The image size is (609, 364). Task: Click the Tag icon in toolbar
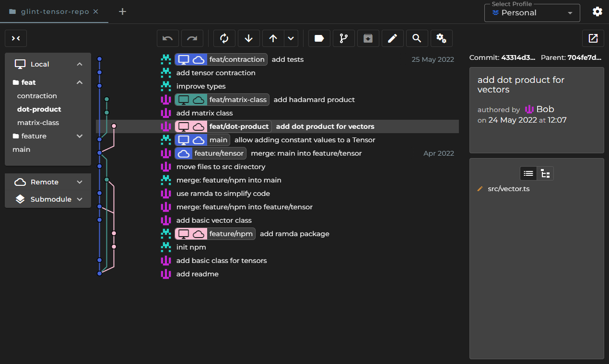319,38
